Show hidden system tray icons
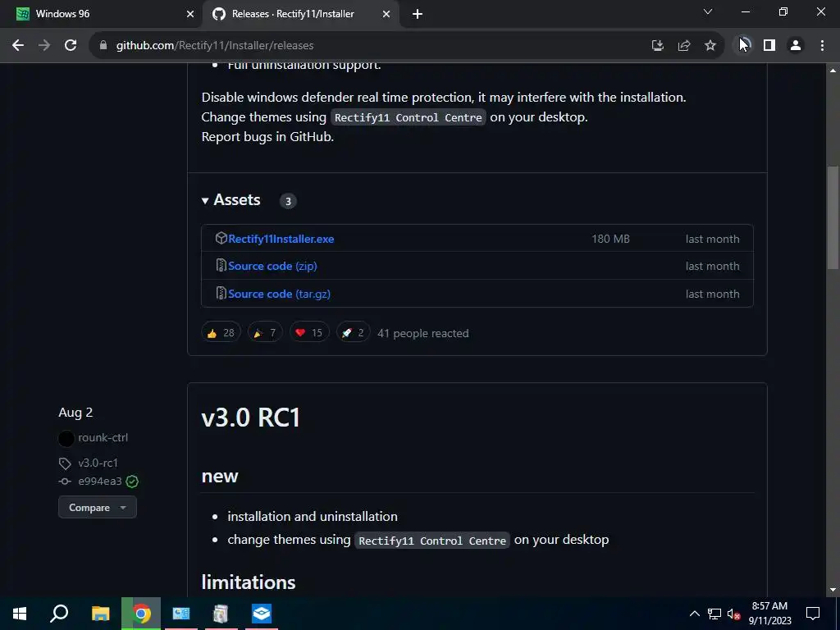The height and width of the screenshot is (630, 840). (694, 614)
